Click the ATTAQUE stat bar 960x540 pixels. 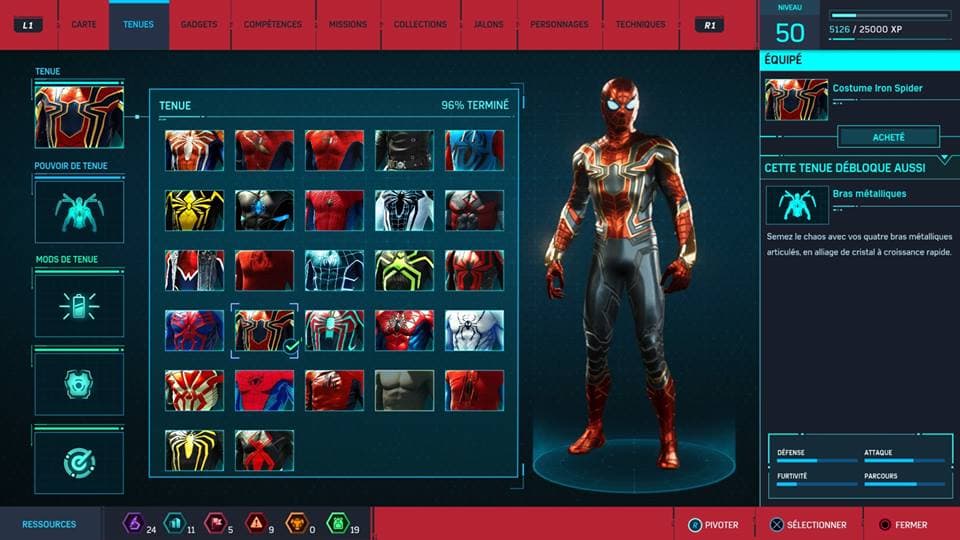point(904,460)
